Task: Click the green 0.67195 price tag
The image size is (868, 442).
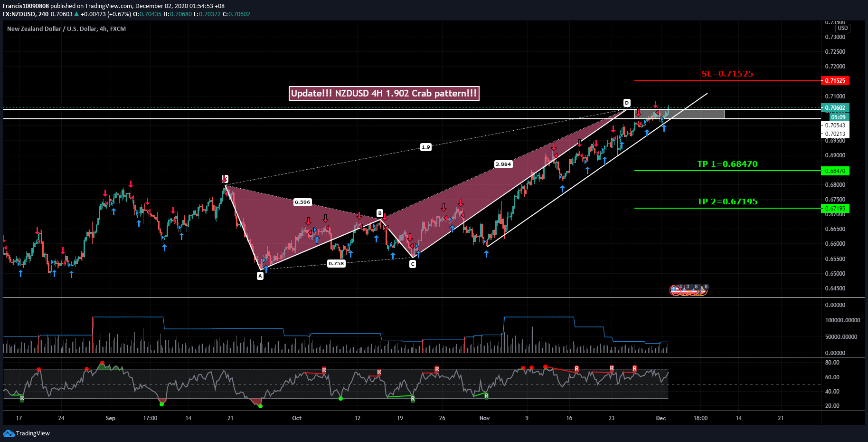Action: coord(835,209)
